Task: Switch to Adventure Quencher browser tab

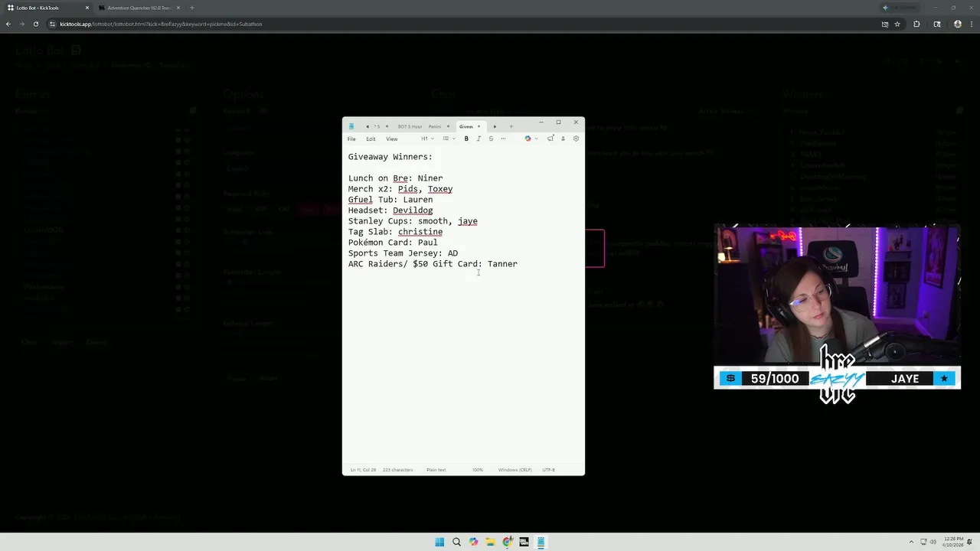Action: tap(139, 8)
